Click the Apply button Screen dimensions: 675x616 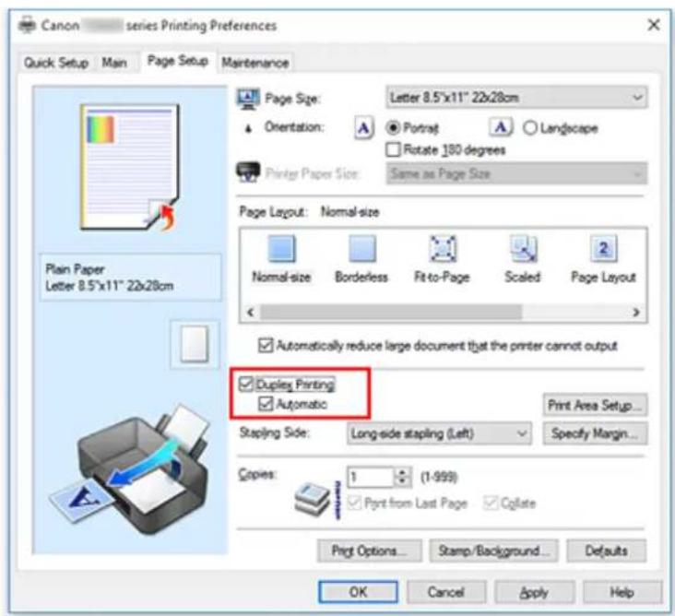(x=534, y=592)
